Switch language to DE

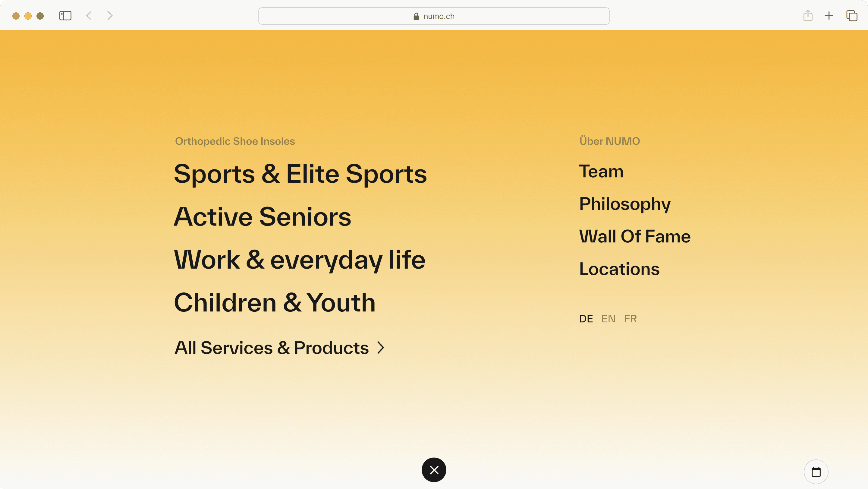tap(586, 319)
